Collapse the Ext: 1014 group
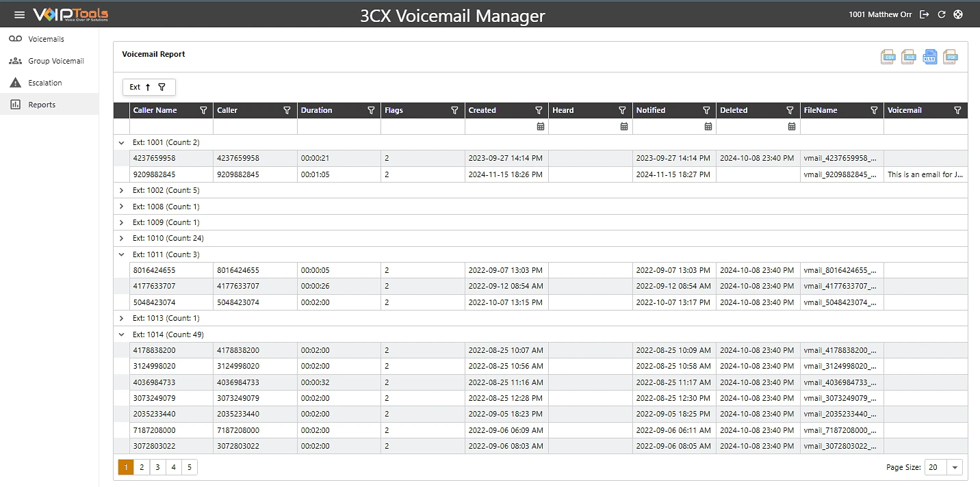 point(122,334)
